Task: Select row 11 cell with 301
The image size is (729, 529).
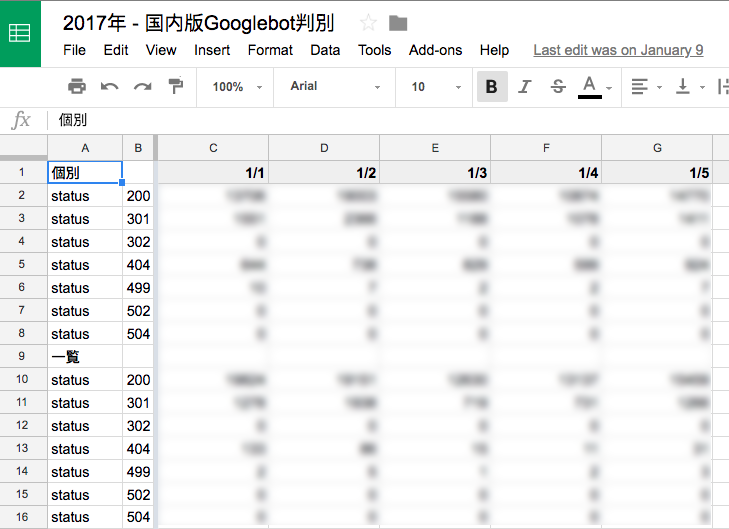Action: (x=138, y=403)
